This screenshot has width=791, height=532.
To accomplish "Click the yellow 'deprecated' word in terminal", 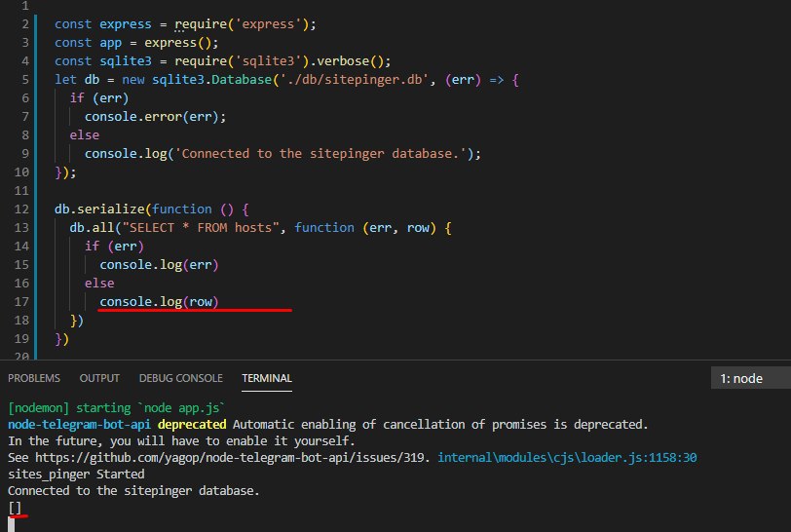I will click(x=192, y=424).
